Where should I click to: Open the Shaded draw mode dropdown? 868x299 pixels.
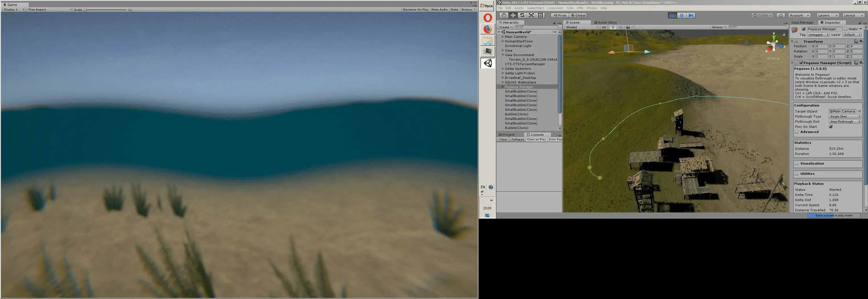click(582, 27)
